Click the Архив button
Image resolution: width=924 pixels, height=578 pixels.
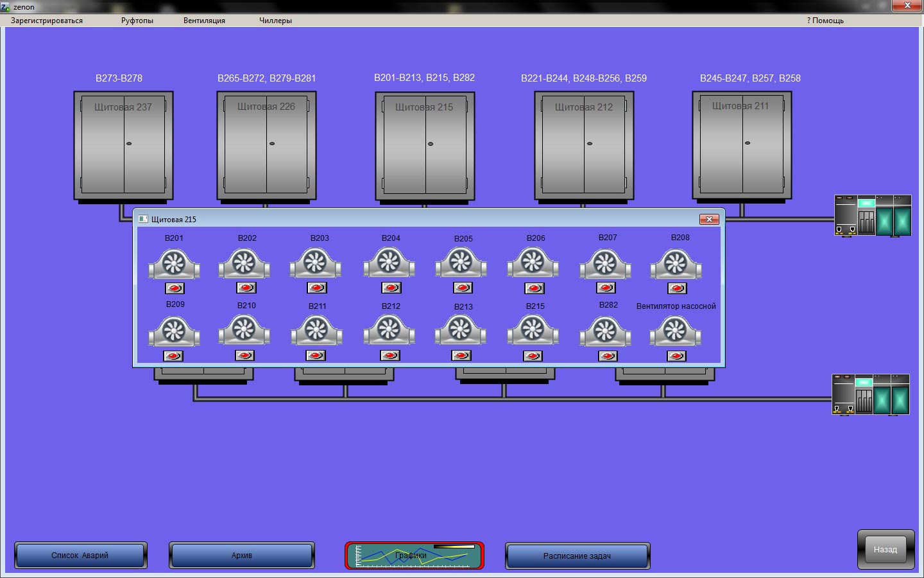pos(242,556)
